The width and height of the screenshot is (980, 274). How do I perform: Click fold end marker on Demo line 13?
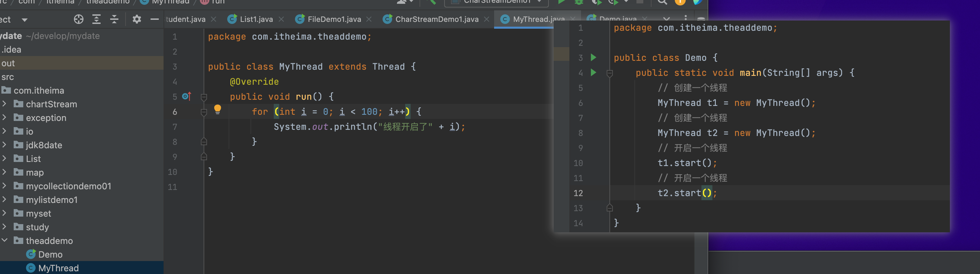(x=609, y=208)
